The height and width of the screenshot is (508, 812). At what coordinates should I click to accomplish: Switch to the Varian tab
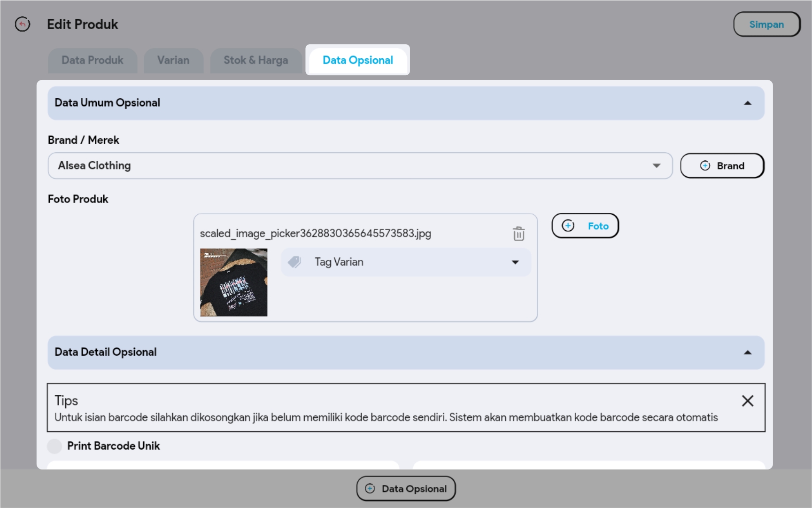[173, 60]
